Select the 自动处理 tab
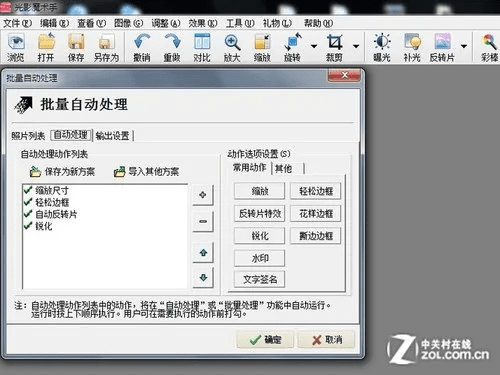This screenshot has width=500, height=375. click(x=71, y=135)
